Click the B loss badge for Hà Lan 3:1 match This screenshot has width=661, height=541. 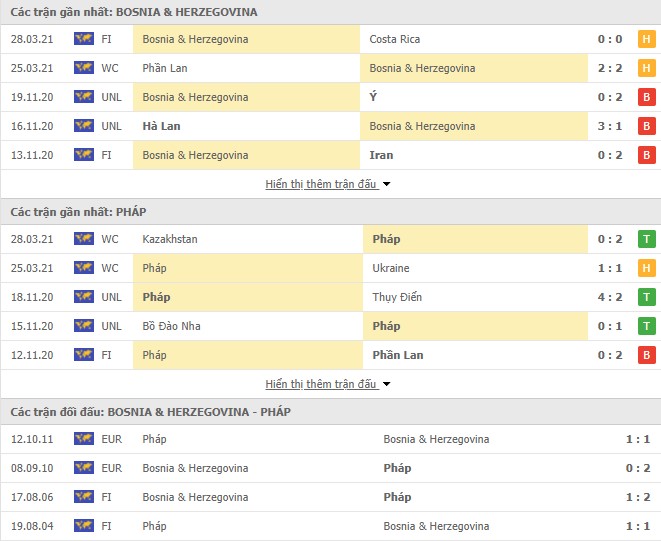tap(647, 126)
